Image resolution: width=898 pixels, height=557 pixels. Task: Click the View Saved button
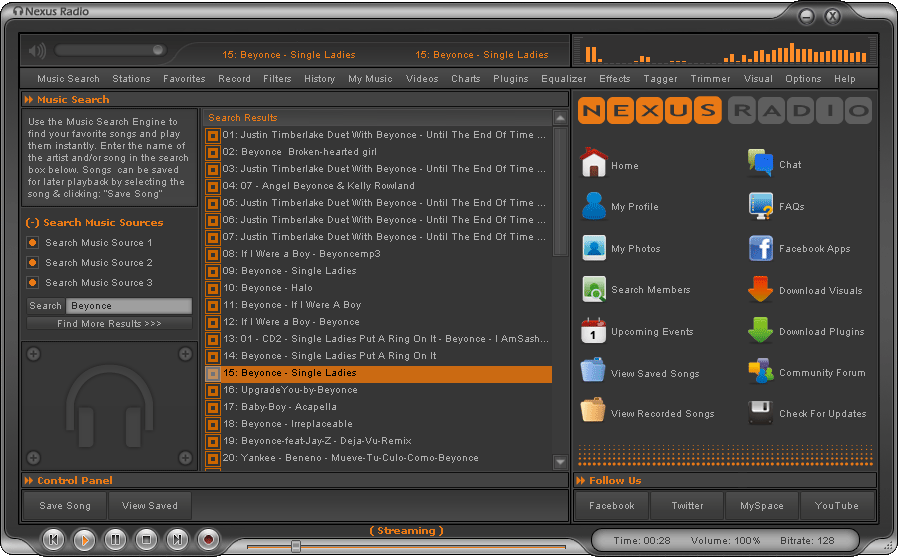(149, 505)
